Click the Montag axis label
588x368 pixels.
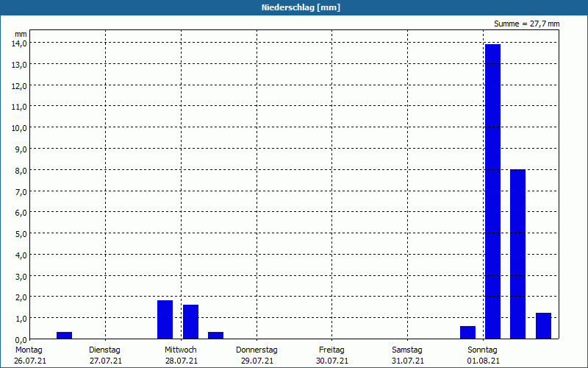coord(29,350)
